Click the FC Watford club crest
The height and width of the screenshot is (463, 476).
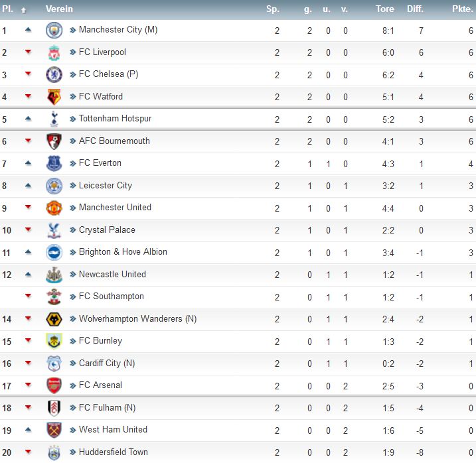coord(54,97)
